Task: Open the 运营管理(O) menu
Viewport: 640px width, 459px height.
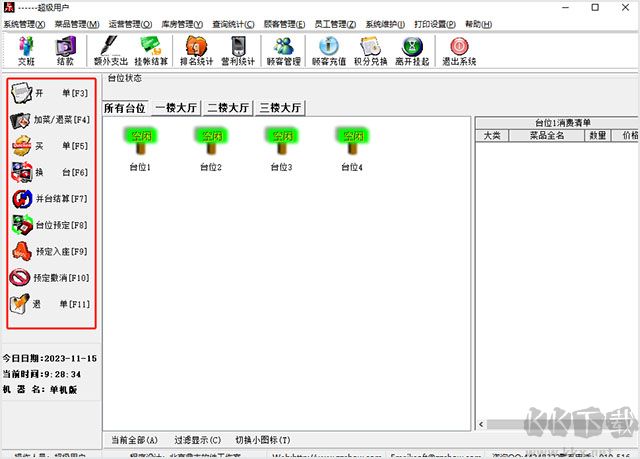Action: 130,24
